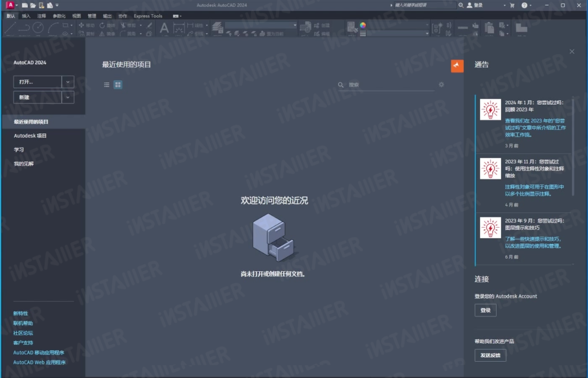Switch to the 视图 ribbon tab
The width and height of the screenshot is (588, 378).
point(77,16)
